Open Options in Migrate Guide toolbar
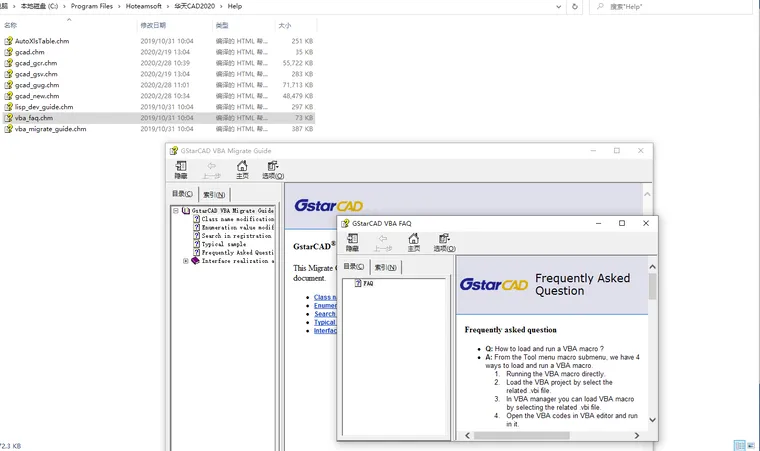The width and height of the screenshot is (760, 451). 273,170
